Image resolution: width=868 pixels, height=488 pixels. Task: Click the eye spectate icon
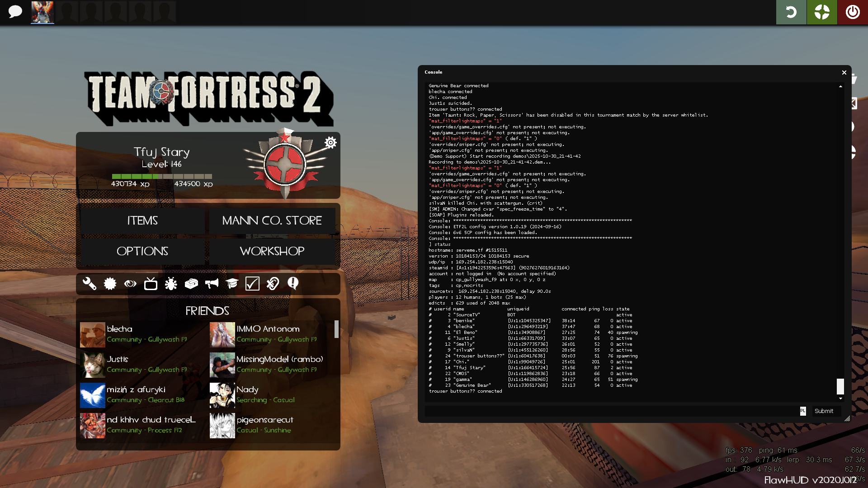coord(130,284)
